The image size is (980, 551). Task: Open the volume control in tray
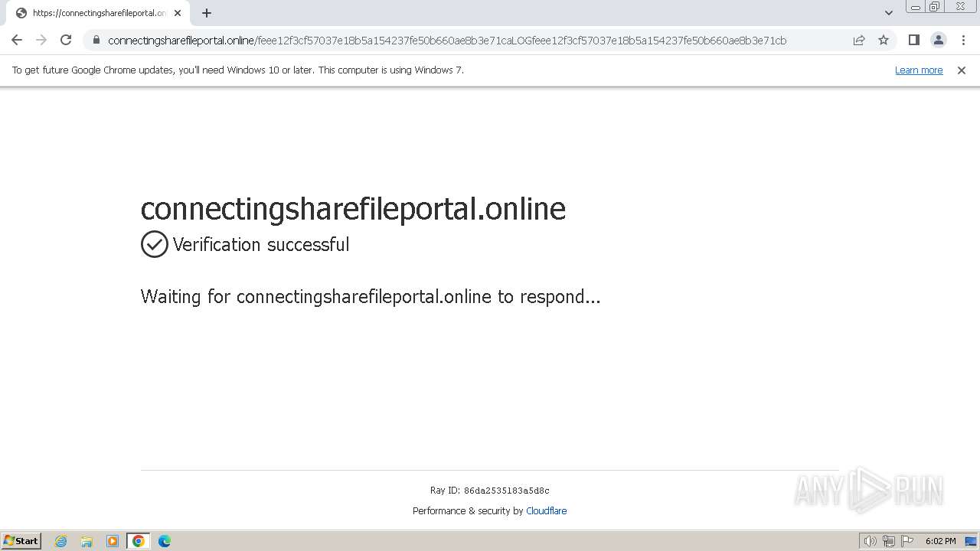pyautogui.click(x=870, y=541)
